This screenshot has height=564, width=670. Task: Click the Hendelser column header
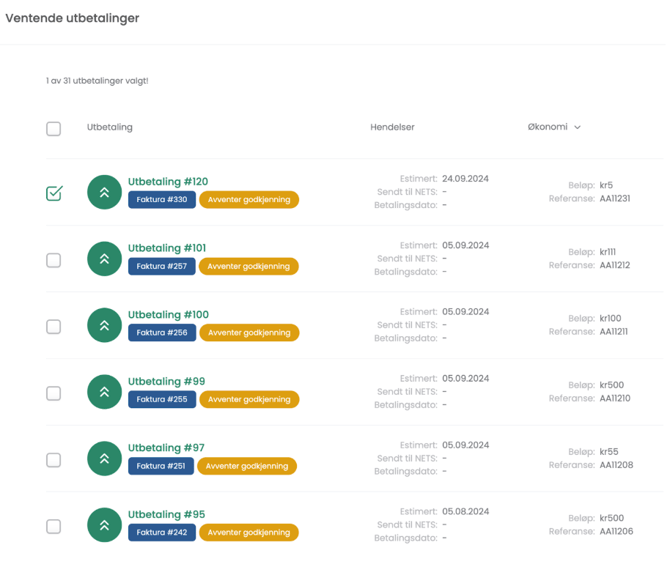click(392, 127)
